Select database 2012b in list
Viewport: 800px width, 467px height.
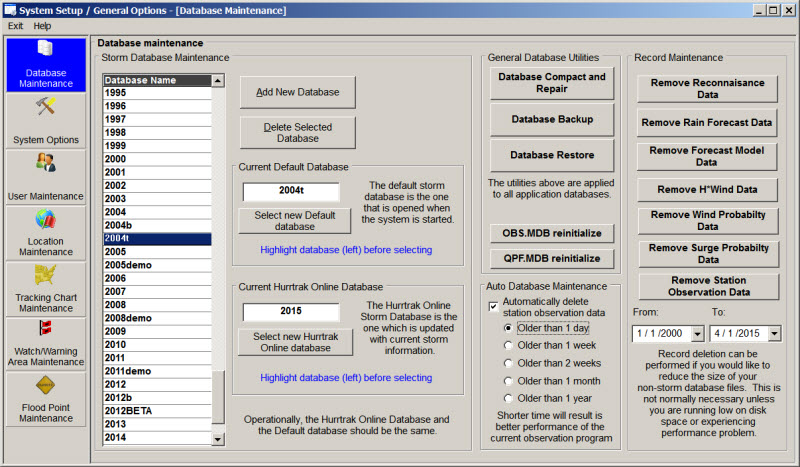[x=157, y=398]
